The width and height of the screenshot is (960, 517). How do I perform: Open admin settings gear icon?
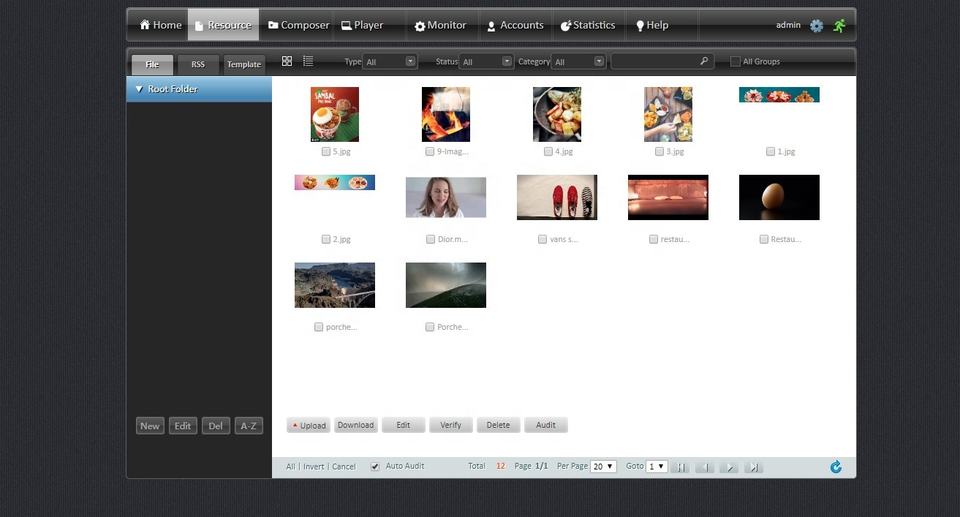(816, 25)
